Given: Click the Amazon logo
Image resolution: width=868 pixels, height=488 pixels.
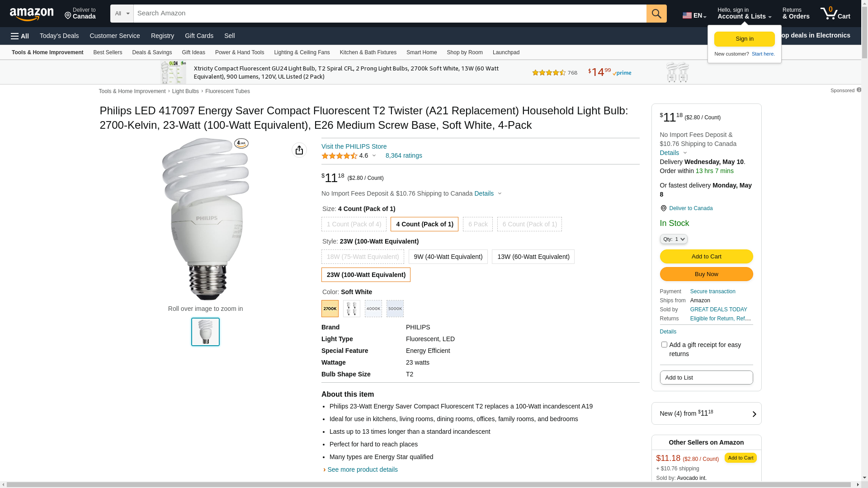Looking at the screenshot, I should click(x=32, y=14).
